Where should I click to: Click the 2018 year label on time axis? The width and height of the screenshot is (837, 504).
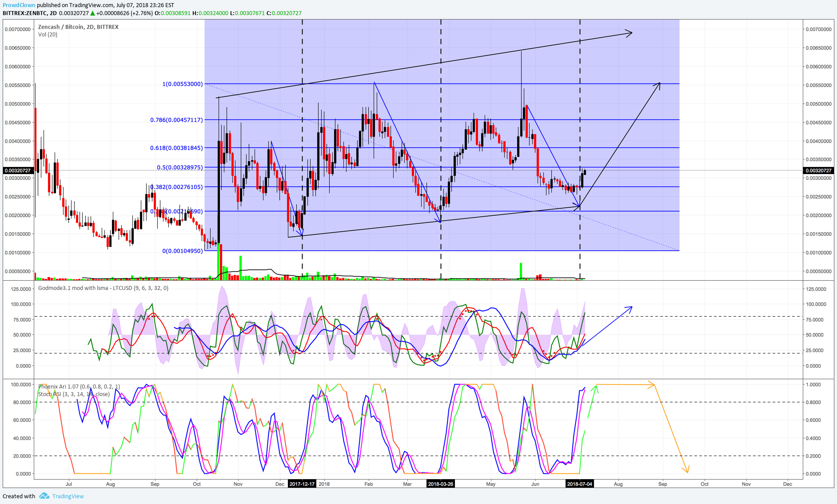coord(324,484)
